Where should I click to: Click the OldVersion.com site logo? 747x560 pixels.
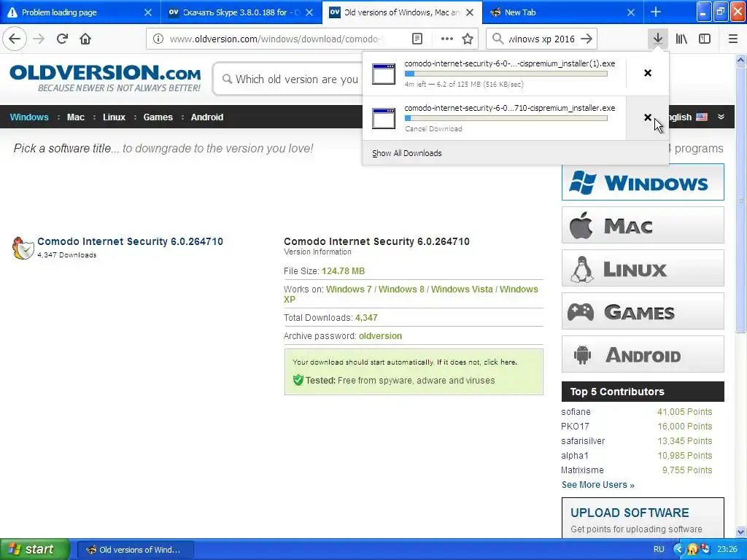pyautogui.click(x=105, y=78)
